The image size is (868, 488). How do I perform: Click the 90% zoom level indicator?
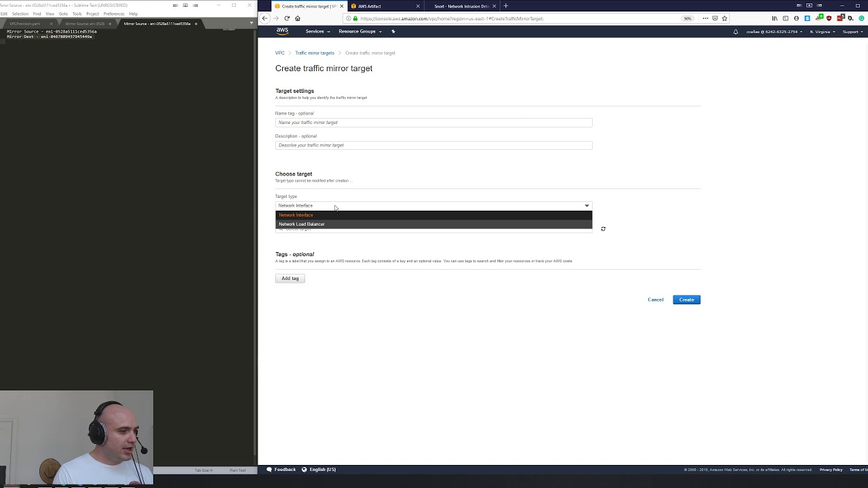(688, 18)
